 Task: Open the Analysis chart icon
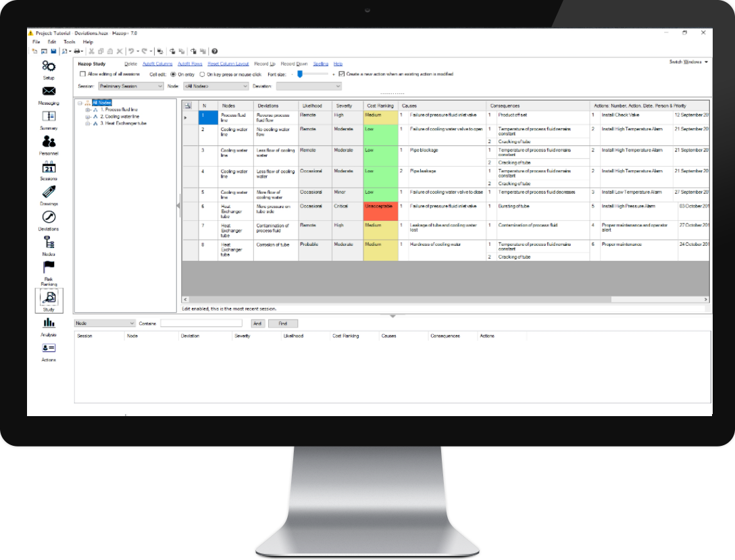tap(49, 324)
